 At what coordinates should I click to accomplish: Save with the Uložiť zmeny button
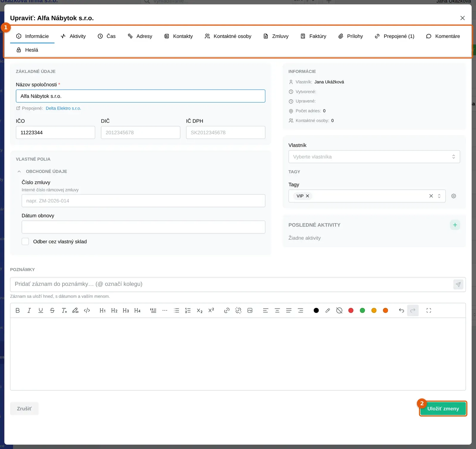[443, 409]
